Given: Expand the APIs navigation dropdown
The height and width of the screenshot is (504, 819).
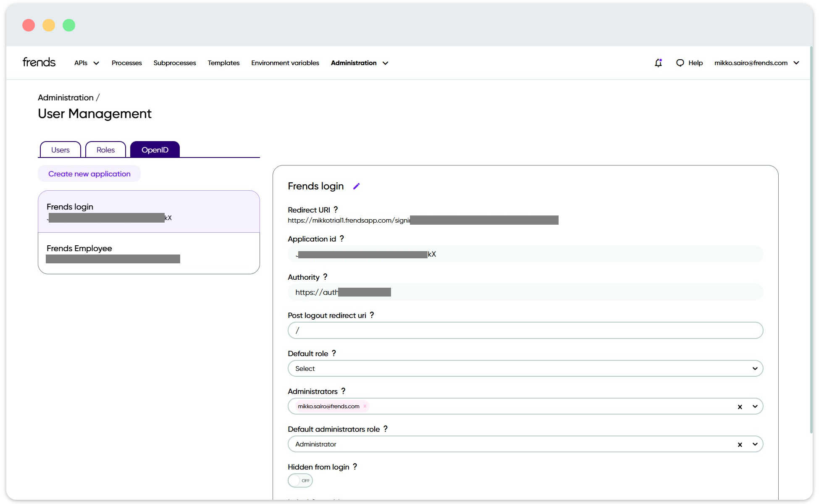Looking at the screenshot, I should click(x=86, y=63).
